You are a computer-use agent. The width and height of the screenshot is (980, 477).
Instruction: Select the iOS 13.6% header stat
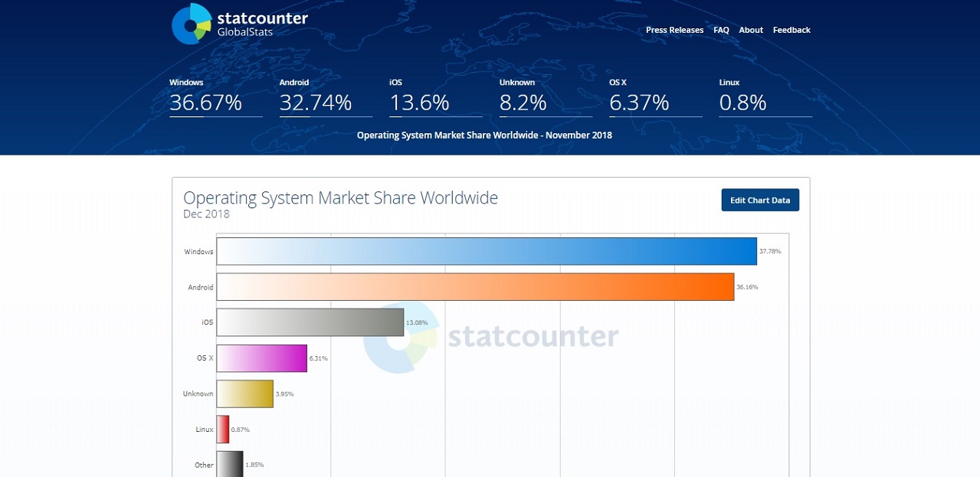click(x=435, y=97)
